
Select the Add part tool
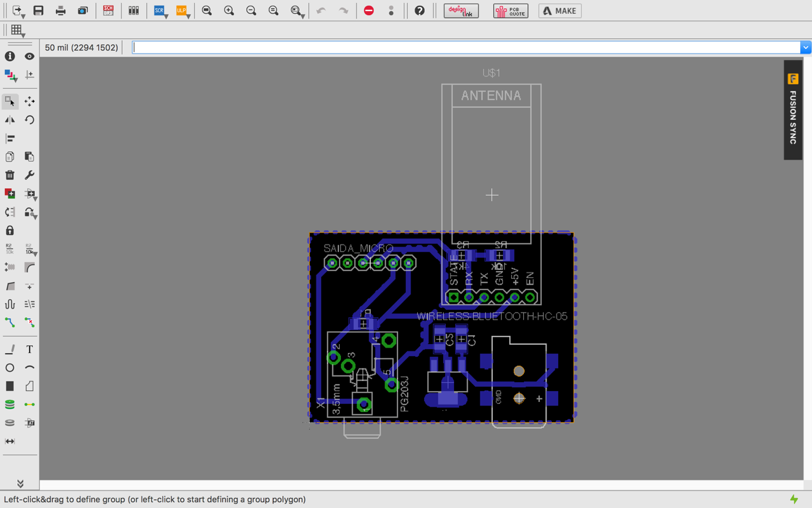(10, 194)
